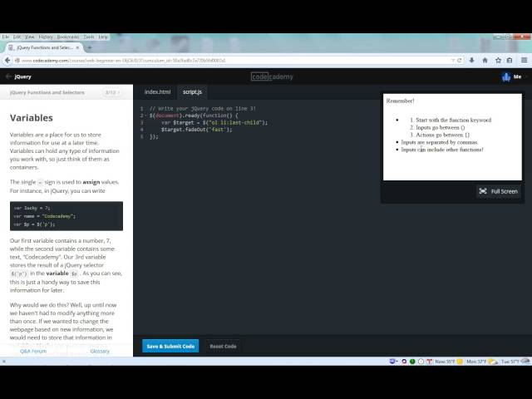Click the jQuery course title link
This screenshot has width=532, height=399.
point(22,76)
